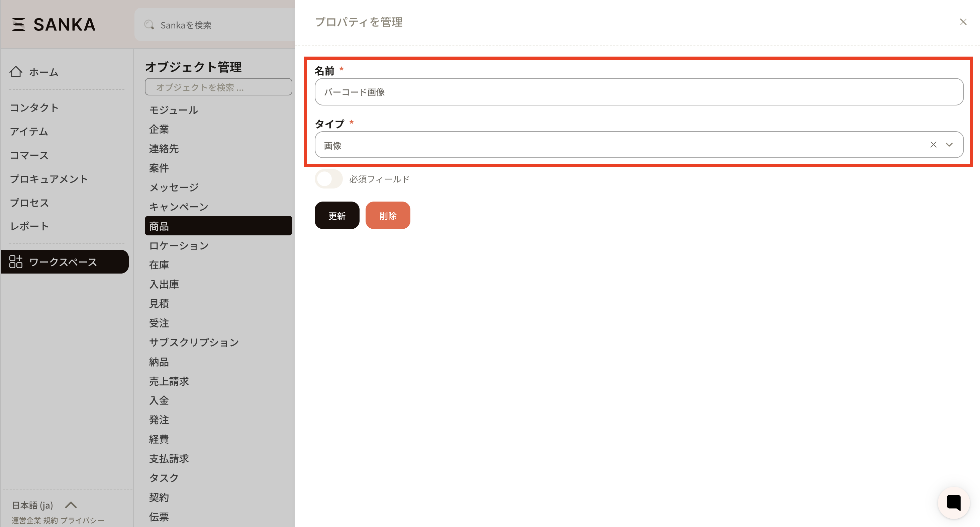Viewport: 980px width, 527px height.
Task: Click the hamburger menu icon beside SANKA
Action: [18, 24]
